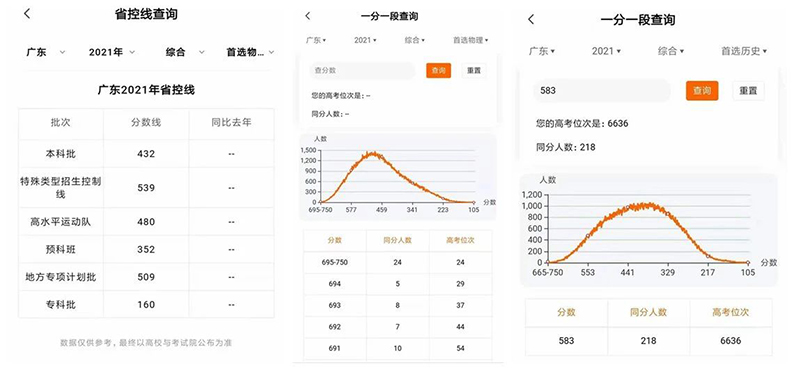Click 高考位次 header in right table
The width and height of the screenshot is (794, 370).
[x=731, y=313]
